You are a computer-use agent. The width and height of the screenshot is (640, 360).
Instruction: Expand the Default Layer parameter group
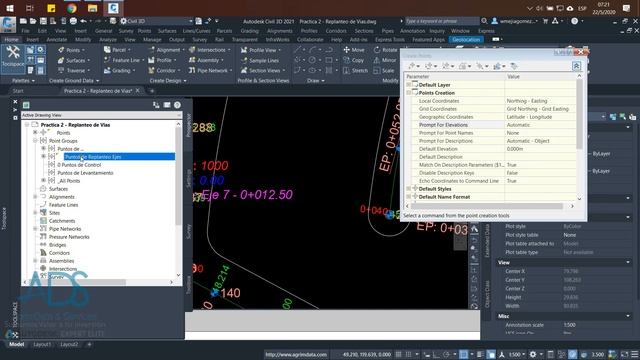point(409,84)
